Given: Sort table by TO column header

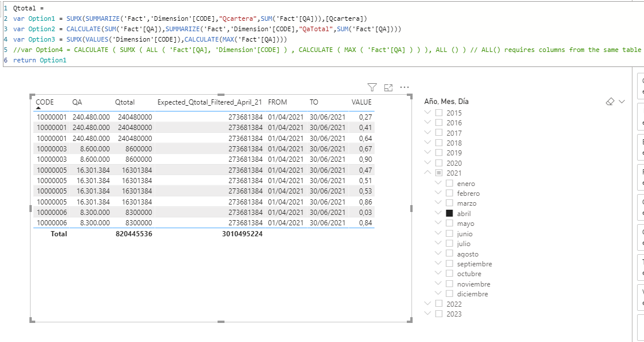Looking at the screenshot, I should tap(314, 102).
